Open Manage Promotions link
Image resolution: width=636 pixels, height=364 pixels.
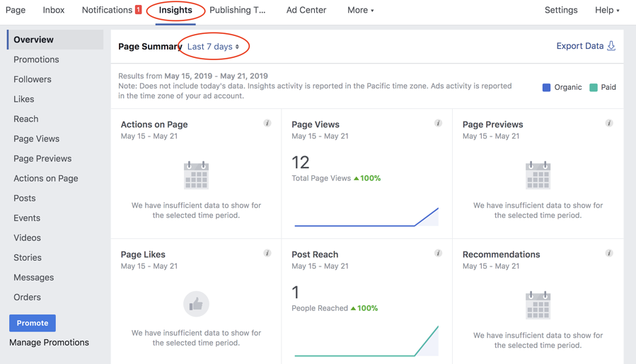coord(50,342)
